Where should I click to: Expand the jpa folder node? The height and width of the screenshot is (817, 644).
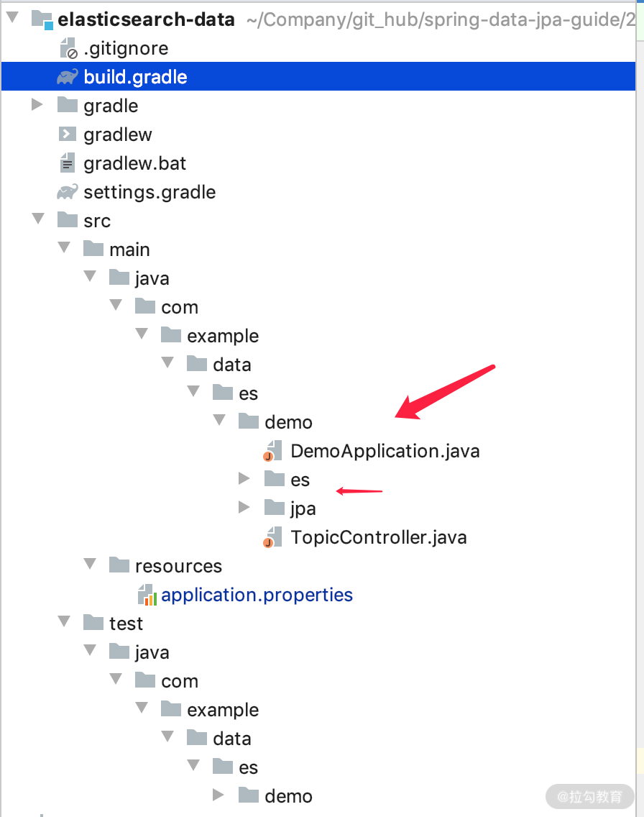244,507
